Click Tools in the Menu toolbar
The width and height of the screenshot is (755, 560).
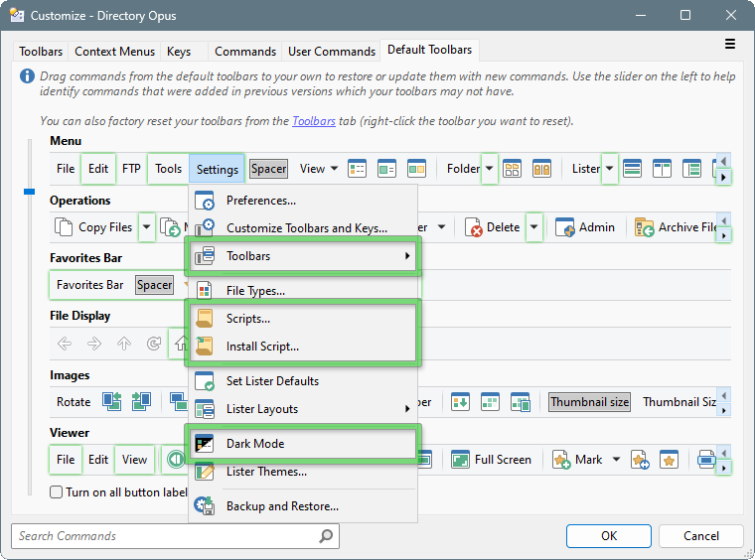(169, 169)
